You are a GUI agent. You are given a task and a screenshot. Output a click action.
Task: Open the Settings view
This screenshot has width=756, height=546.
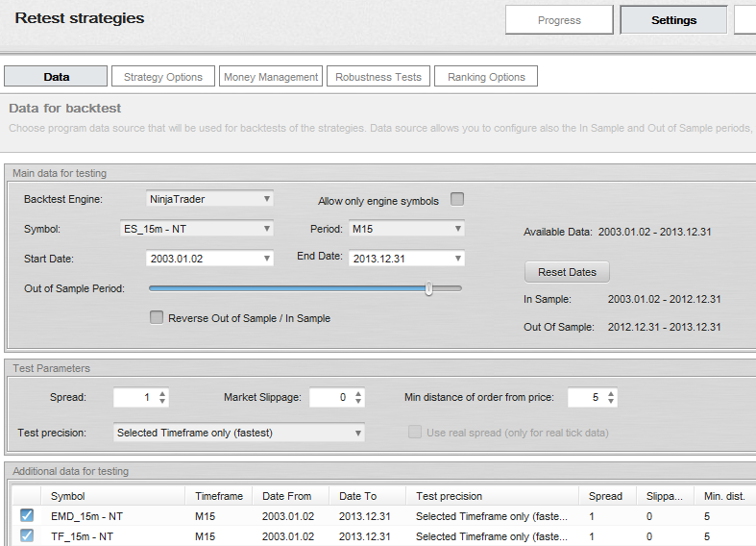tap(673, 20)
